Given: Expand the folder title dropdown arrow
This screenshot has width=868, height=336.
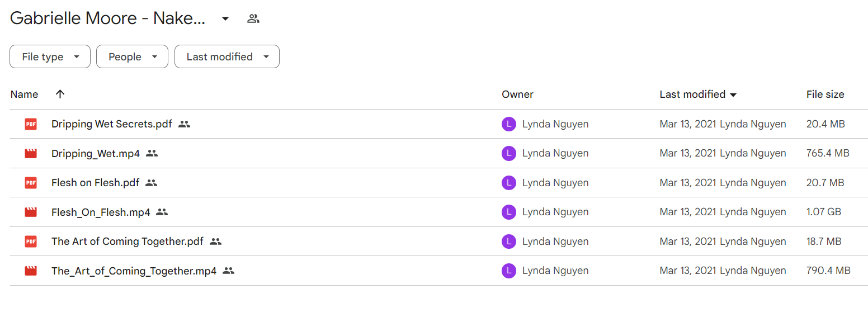Looking at the screenshot, I should [225, 18].
